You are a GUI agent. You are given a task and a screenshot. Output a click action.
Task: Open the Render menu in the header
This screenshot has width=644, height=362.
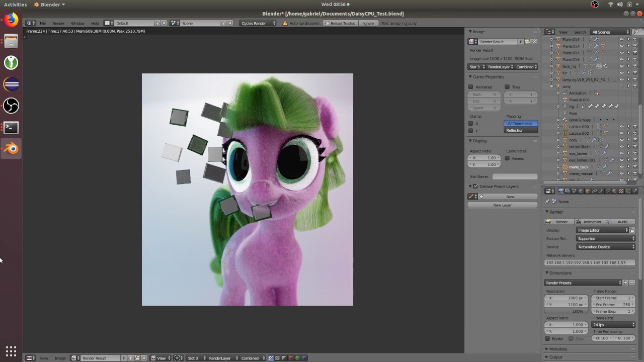coord(58,23)
